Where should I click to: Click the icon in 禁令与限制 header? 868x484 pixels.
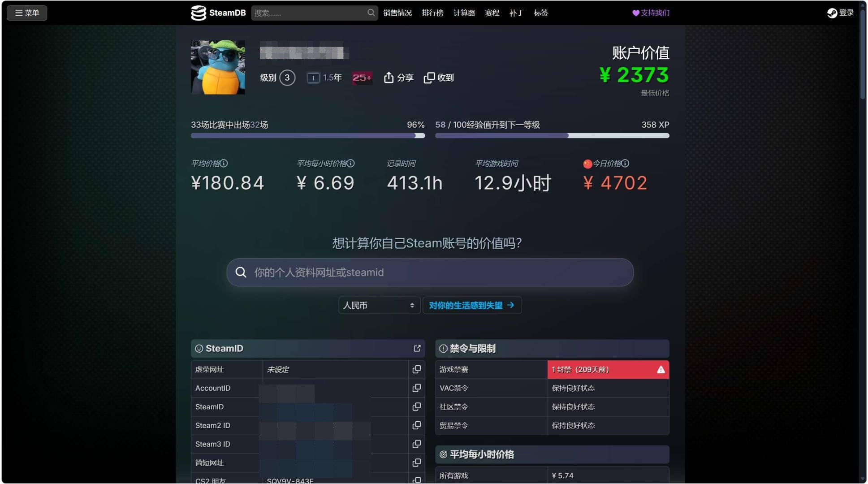coord(443,349)
